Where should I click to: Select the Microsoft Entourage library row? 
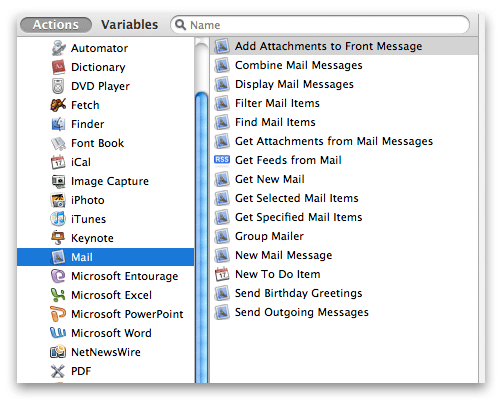(x=106, y=276)
